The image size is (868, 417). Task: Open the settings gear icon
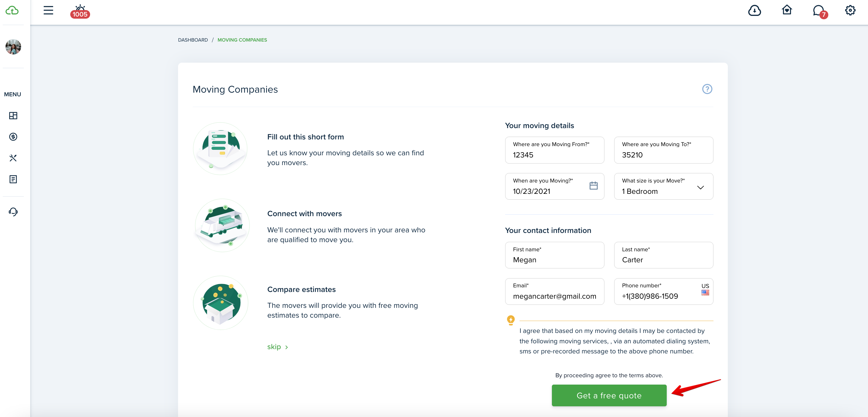coord(850,10)
